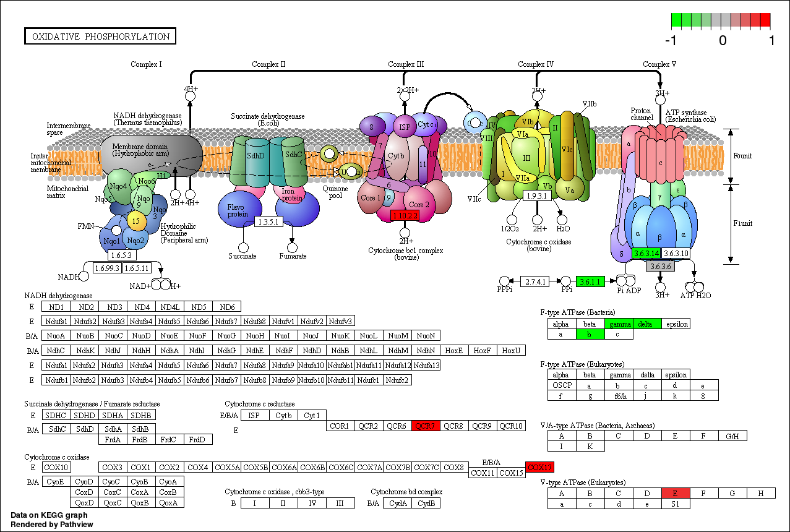The width and height of the screenshot is (790, 532).
Task: Click the red 1.10.2.2 enzyme box
Action: point(405,215)
